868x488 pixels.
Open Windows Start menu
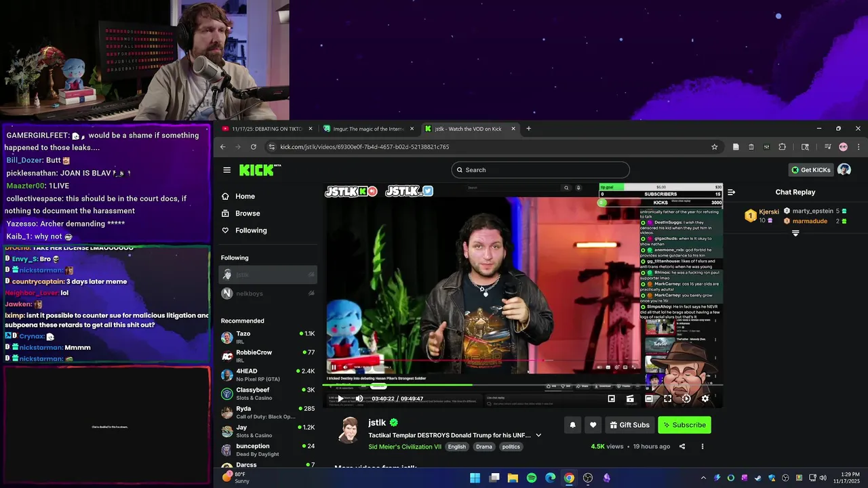click(475, 478)
